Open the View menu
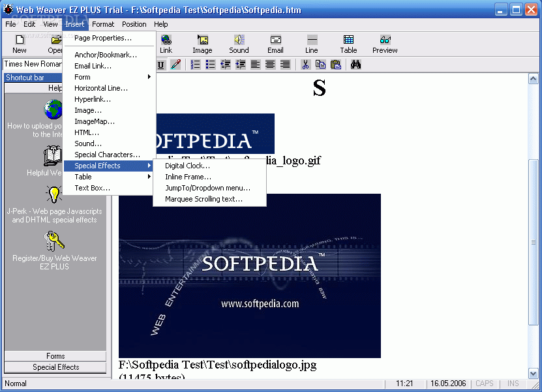Screen dimensions: 542x392 [50, 24]
